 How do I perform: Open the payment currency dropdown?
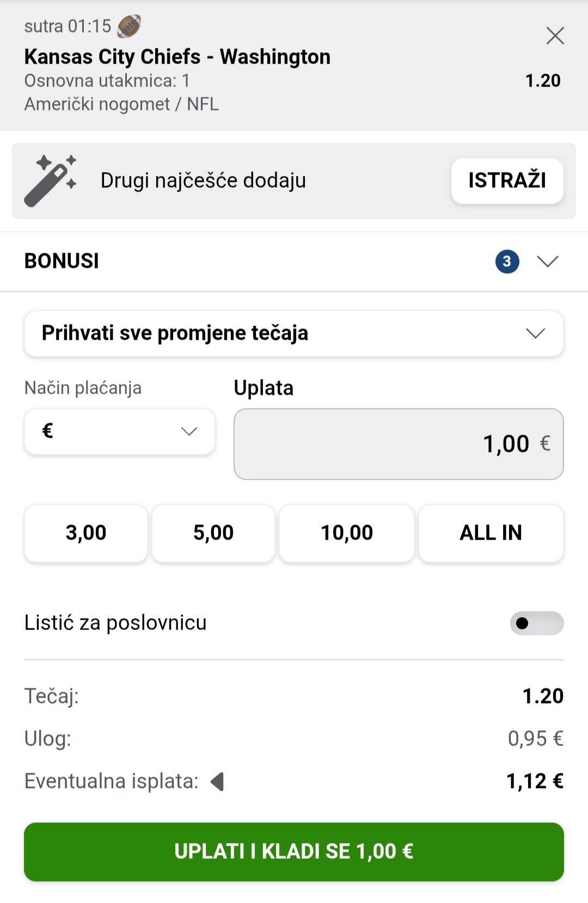point(119,431)
